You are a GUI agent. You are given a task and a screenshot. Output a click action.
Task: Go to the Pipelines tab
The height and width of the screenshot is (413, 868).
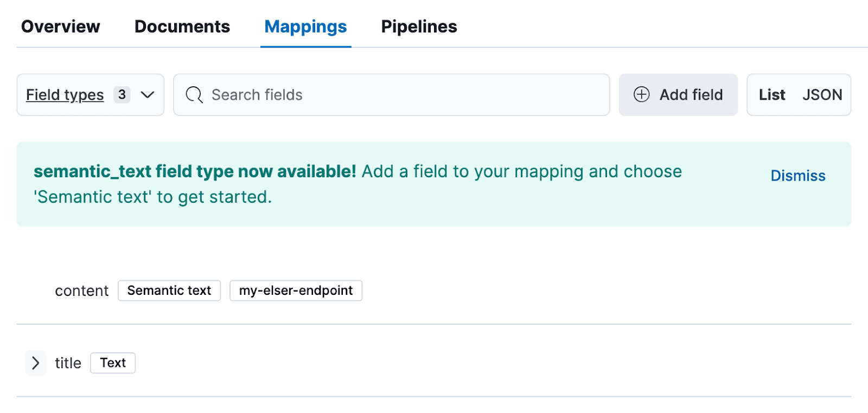[419, 27]
